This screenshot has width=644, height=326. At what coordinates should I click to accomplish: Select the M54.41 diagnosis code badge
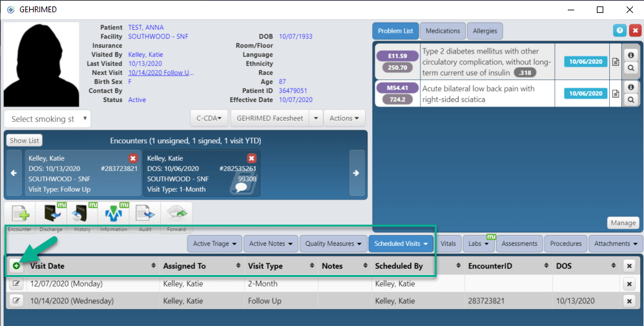(397, 87)
